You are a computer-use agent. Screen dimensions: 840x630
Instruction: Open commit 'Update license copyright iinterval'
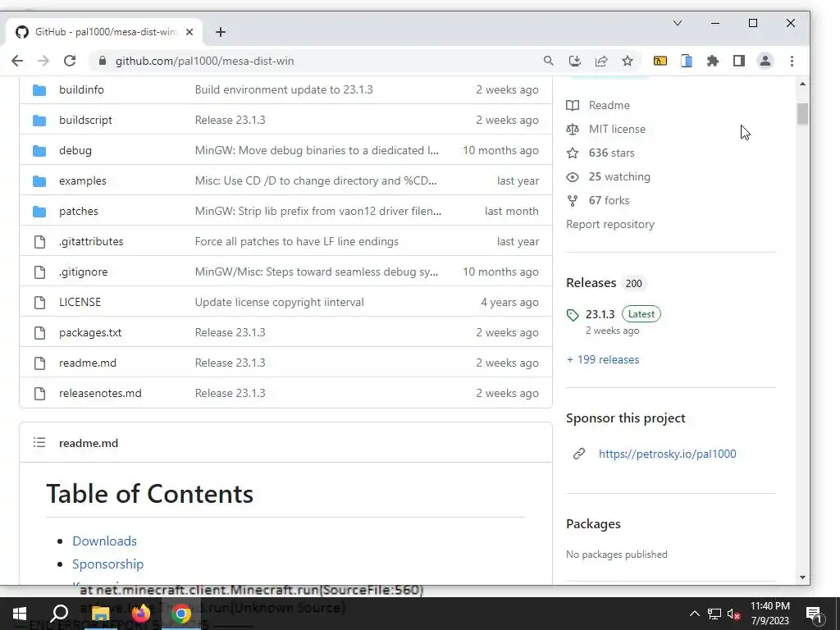279,302
